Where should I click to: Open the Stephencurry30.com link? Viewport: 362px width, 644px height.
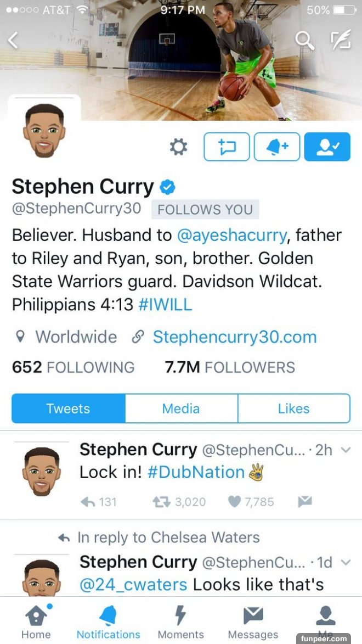click(235, 337)
